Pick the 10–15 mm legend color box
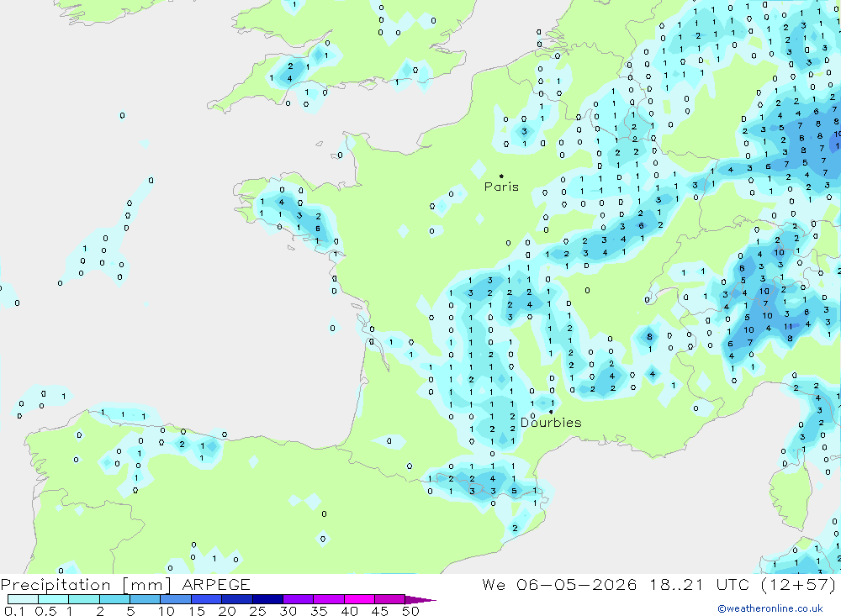The height and width of the screenshot is (616, 841). (x=176, y=599)
